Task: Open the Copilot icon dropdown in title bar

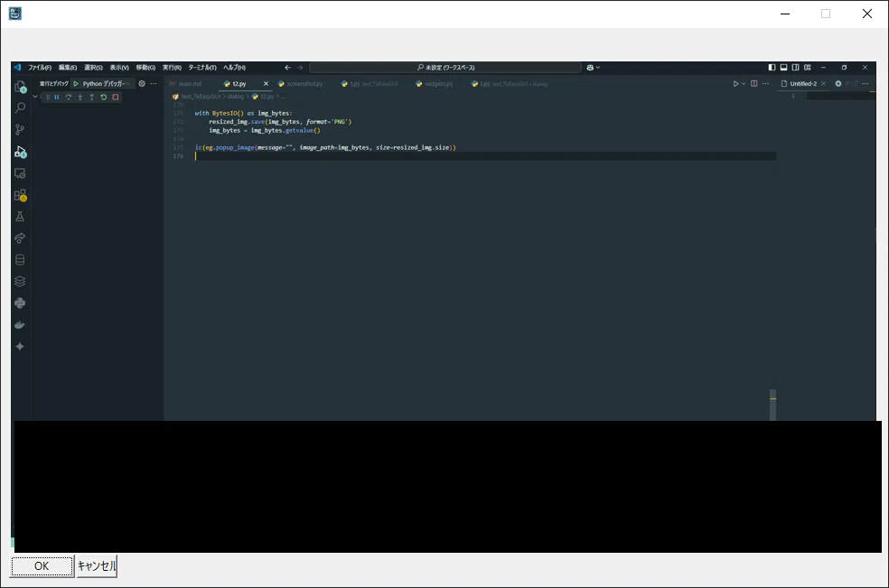Action: 593,68
